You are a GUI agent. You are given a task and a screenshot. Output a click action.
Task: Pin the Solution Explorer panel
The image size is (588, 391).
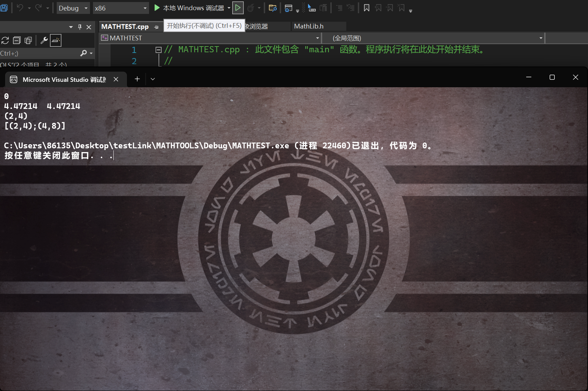coord(80,27)
